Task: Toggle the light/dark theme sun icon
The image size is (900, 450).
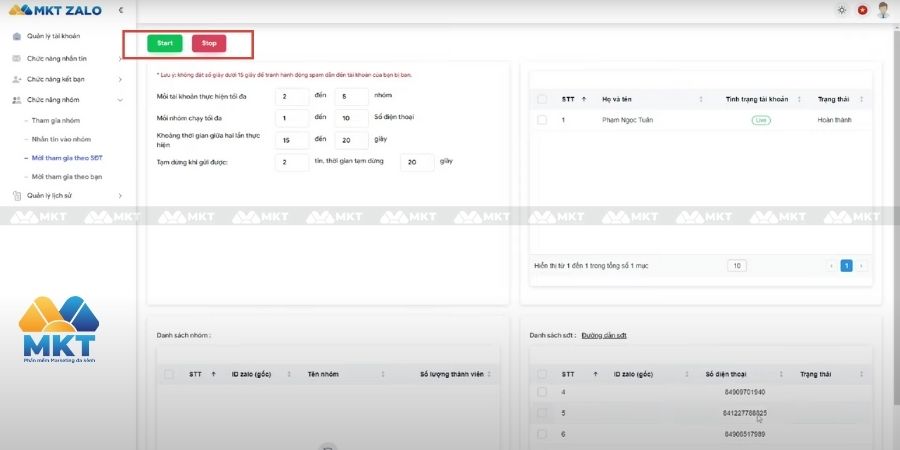Action: (x=841, y=10)
